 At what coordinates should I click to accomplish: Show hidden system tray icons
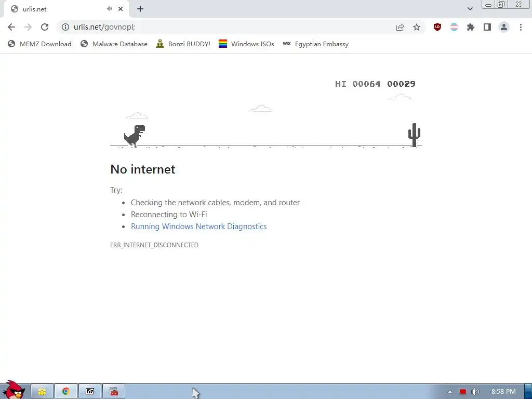click(450, 392)
